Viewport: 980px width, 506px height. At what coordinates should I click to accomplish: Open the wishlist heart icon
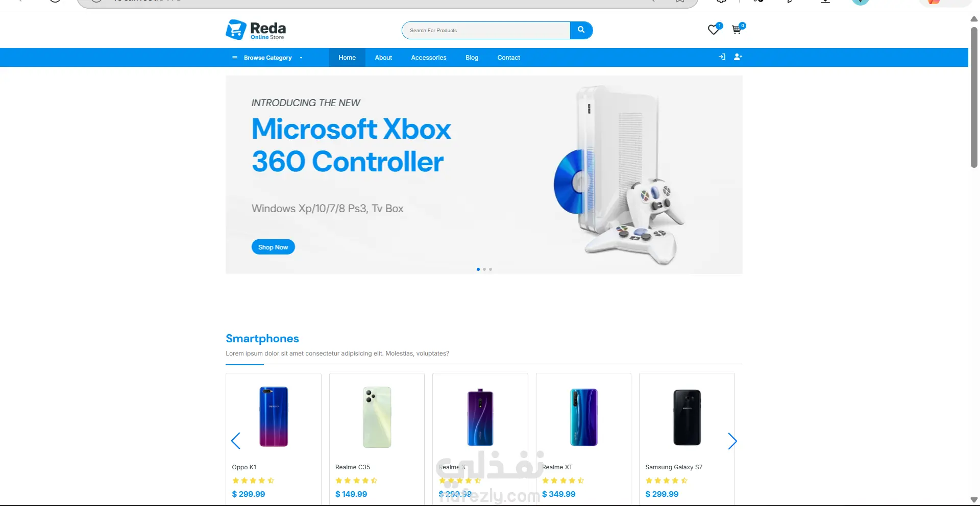pos(713,30)
